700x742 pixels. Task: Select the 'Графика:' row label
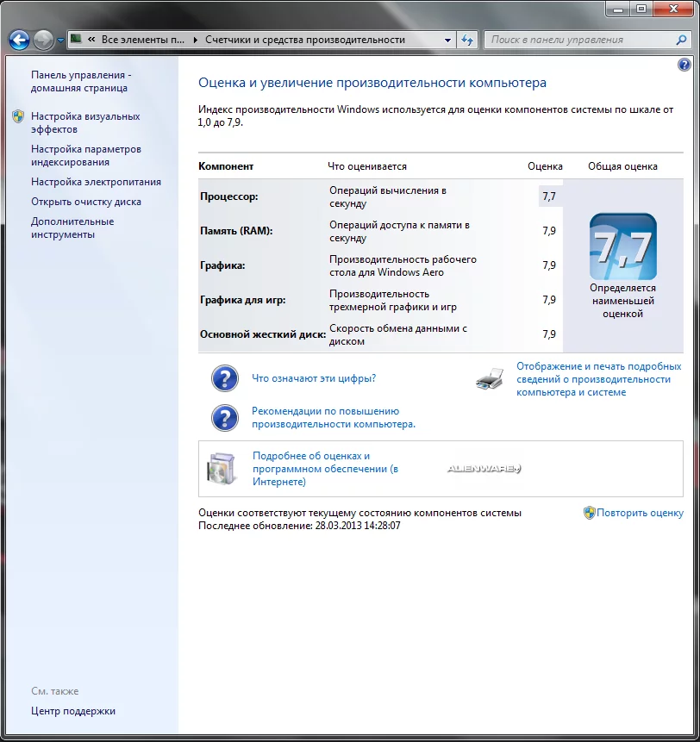point(222,265)
